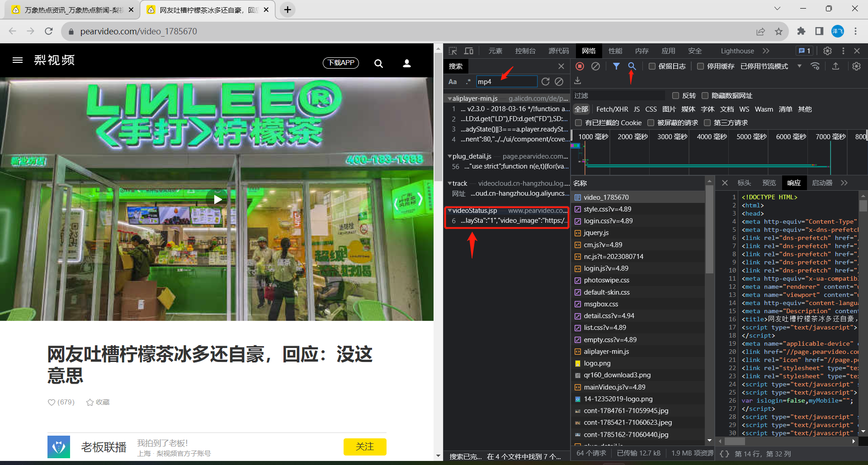Check the third-party requests checkbox

[707, 123]
